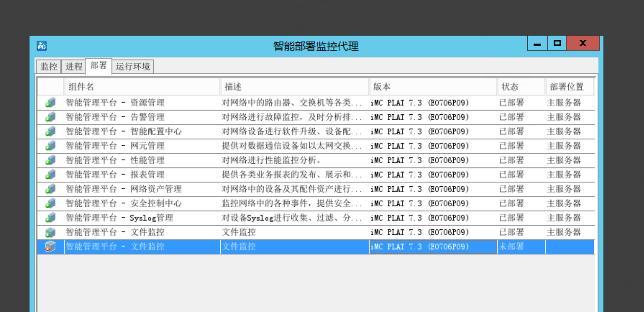Click the version cell of 性能管理 row
This screenshot has height=312, width=644.
coord(420,160)
